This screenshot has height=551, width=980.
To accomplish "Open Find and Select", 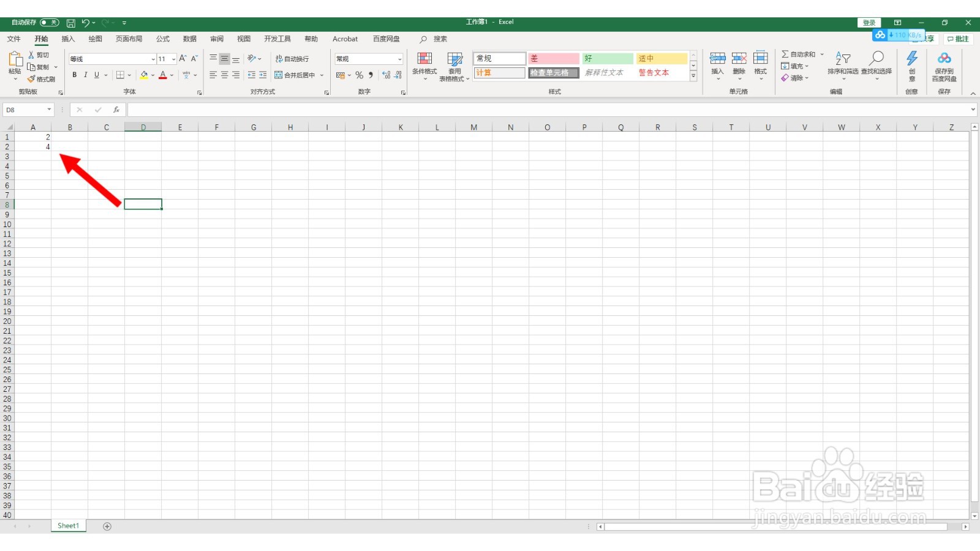I will tap(876, 65).
